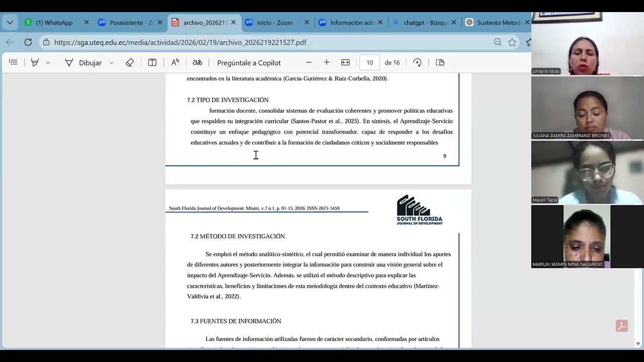This screenshot has height=362, width=644.
Task: Click citation García-Gutiérrez & Ruiz-Corbella, 2020
Action: point(336,78)
